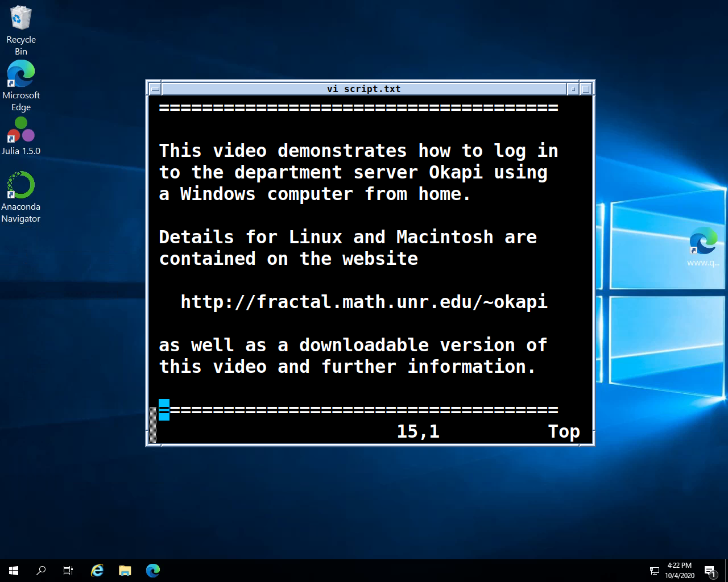Open the Recycle Bin desktop icon
Screen dimensions: 728x582
coord(20,30)
